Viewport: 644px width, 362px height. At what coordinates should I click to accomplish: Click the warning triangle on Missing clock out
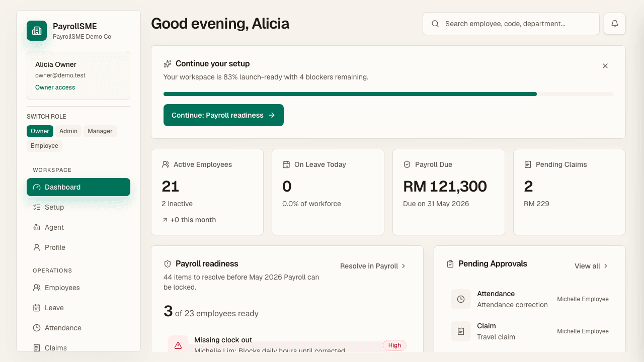pos(178,345)
